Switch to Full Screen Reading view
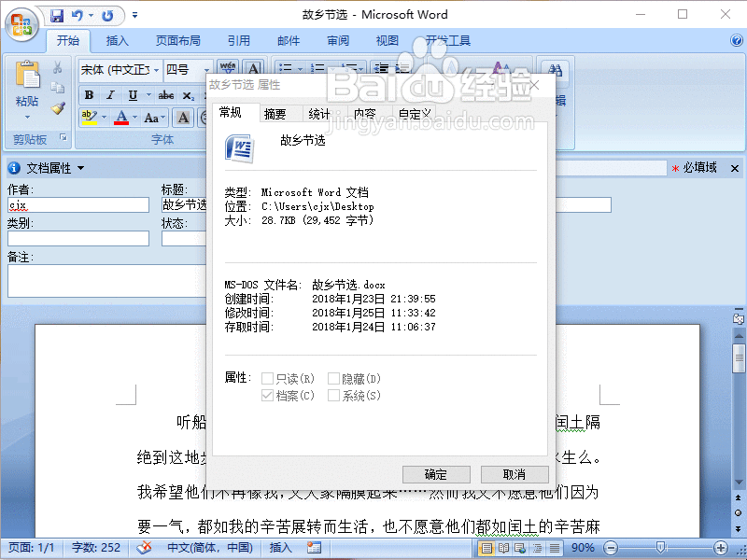Image resolution: width=747 pixels, height=560 pixels. click(x=503, y=548)
